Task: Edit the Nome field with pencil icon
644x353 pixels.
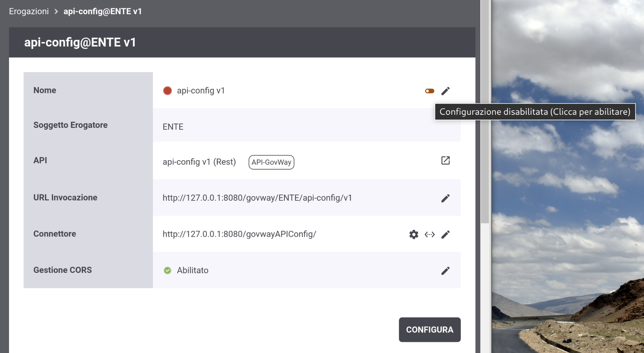Action: [x=446, y=91]
